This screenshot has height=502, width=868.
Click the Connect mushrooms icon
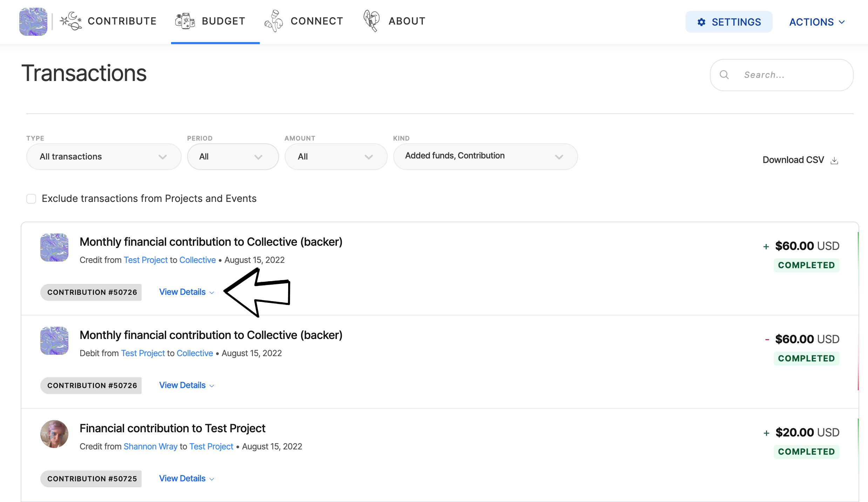(273, 21)
